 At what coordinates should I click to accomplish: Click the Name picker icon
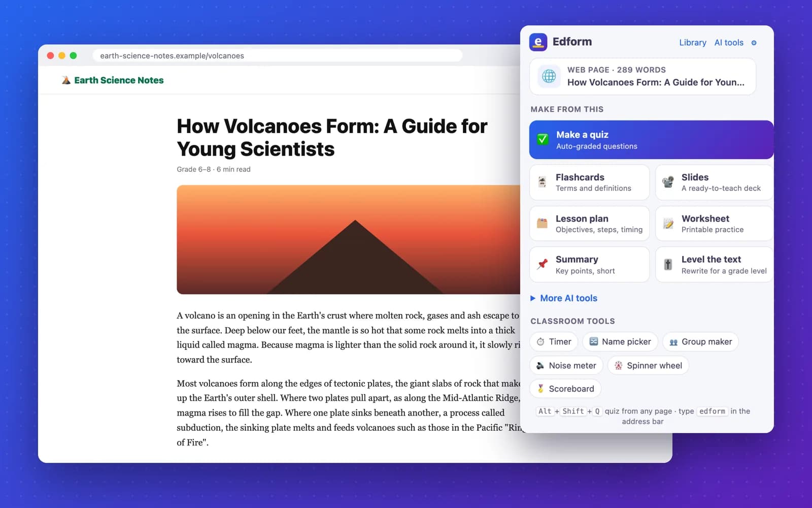pos(593,342)
